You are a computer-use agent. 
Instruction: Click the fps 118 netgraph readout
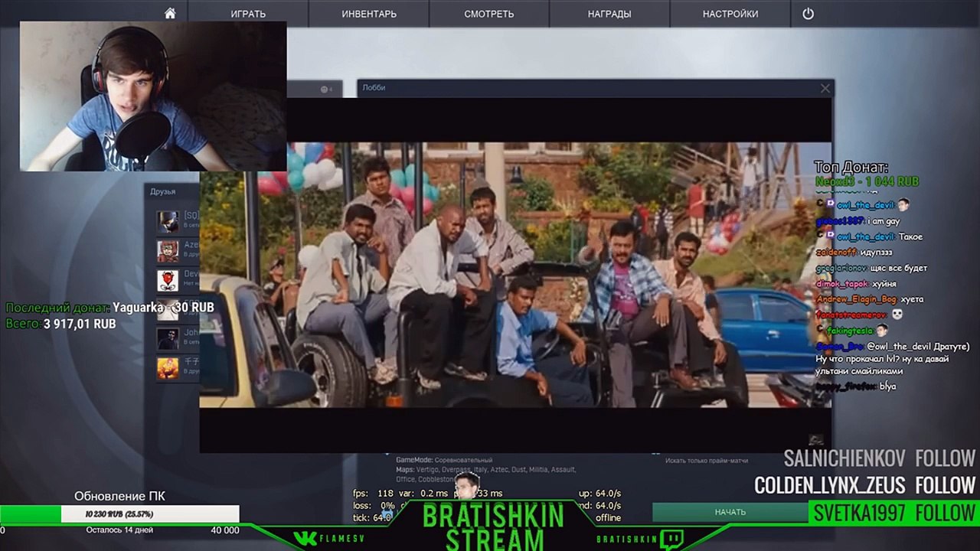pos(373,494)
